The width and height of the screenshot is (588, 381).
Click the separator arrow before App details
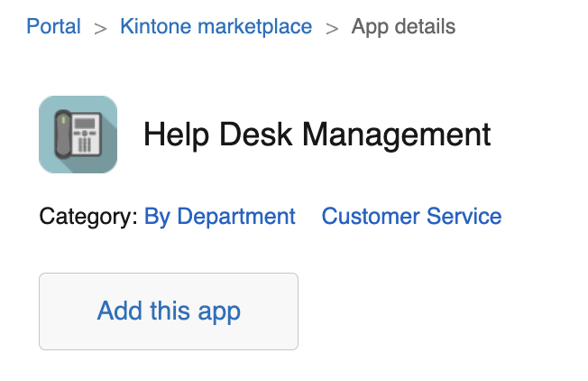coord(332,28)
